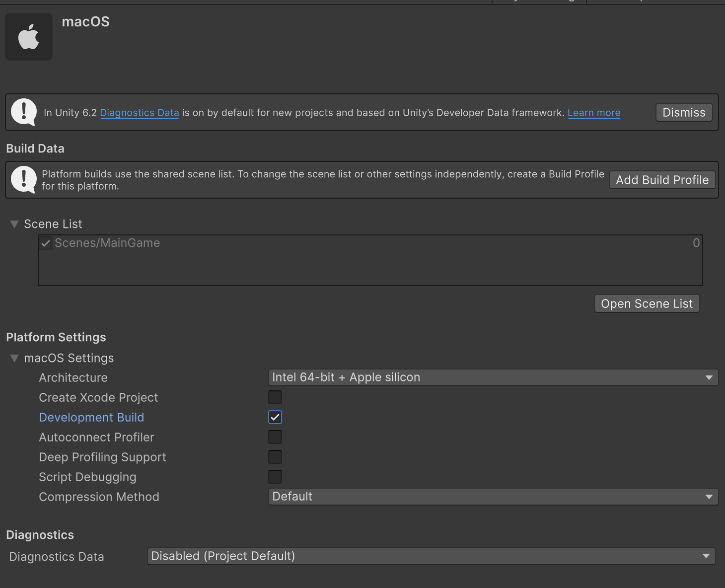725x588 pixels.
Task: Click the Diagnostics Data notice warning icon
Action: click(23, 112)
